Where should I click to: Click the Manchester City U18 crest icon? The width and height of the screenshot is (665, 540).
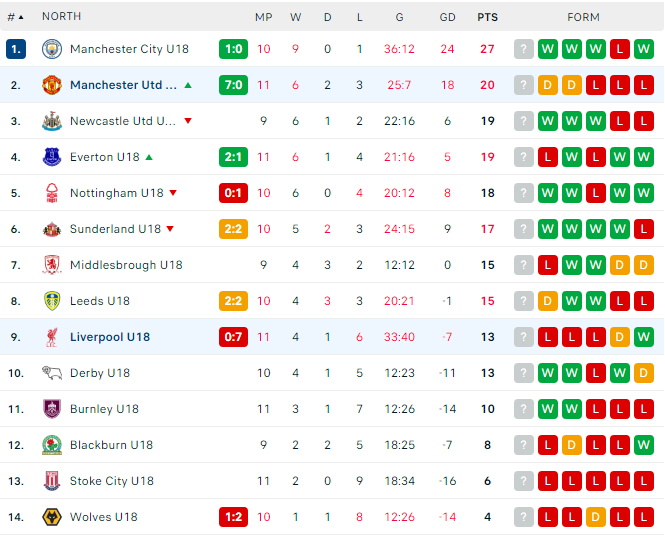[x=52, y=49]
